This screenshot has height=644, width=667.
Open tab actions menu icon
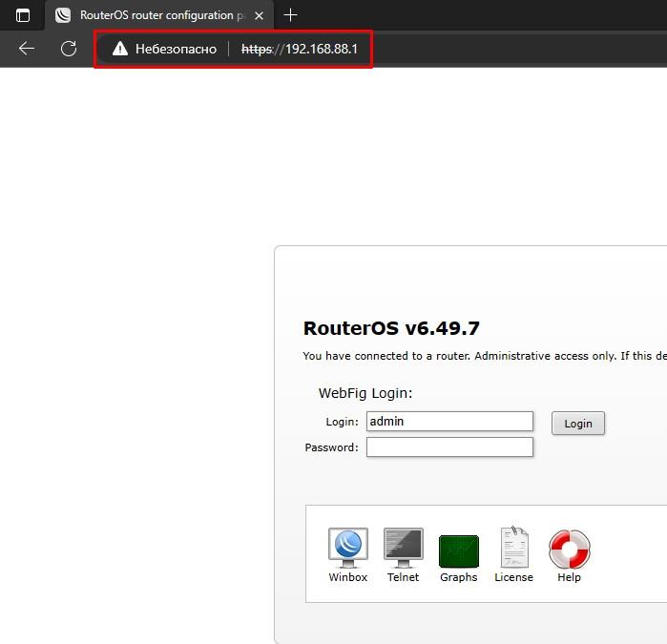(23, 15)
